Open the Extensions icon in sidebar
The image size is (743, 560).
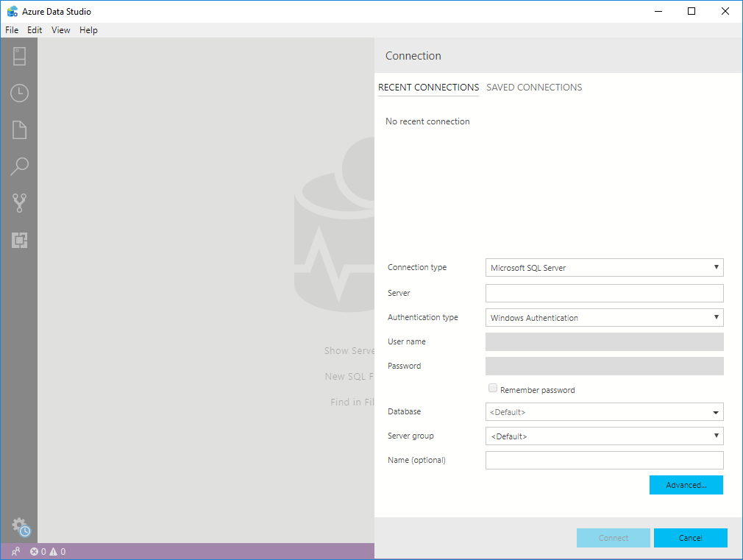[19, 240]
